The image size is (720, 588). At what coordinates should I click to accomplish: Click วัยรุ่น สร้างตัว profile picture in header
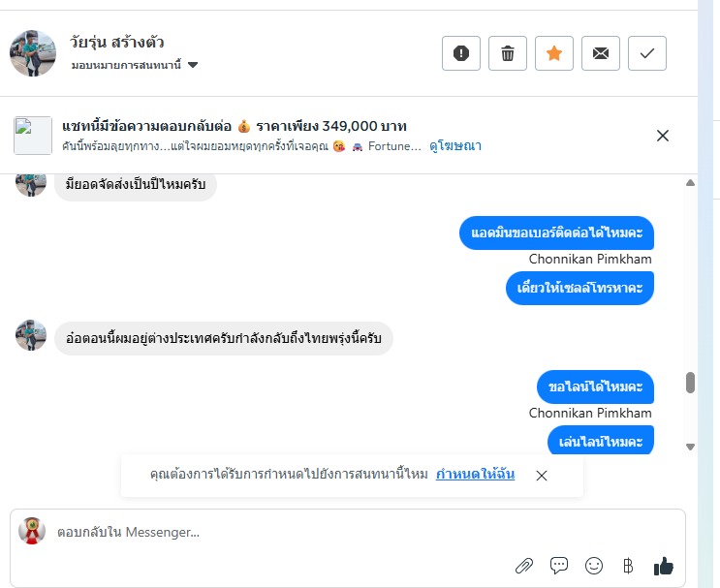click(33, 52)
